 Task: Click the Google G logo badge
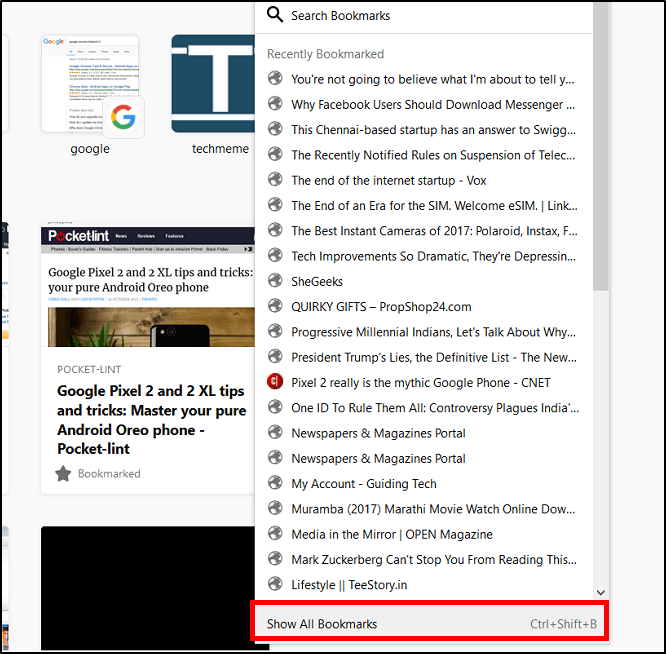click(x=123, y=117)
